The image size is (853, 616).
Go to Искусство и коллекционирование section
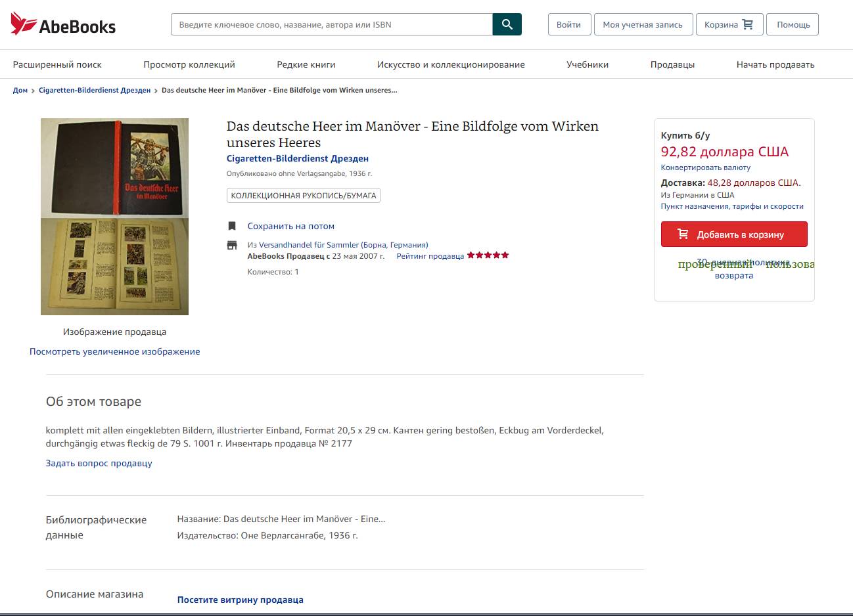[451, 64]
